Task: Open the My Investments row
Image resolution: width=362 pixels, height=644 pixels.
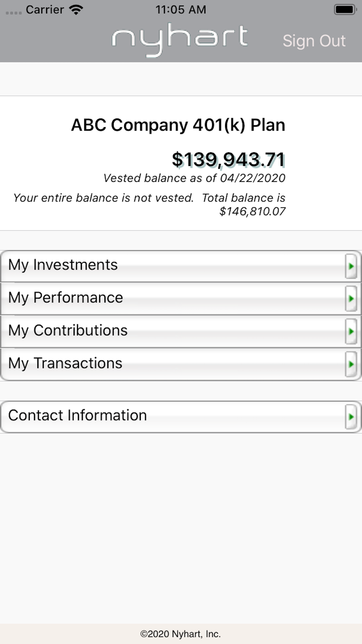Action: pos(181,266)
